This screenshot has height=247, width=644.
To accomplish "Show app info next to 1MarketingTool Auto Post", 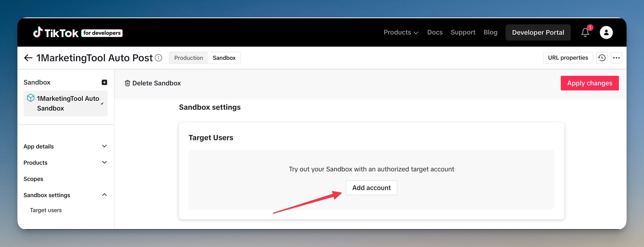I will [158, 58].
